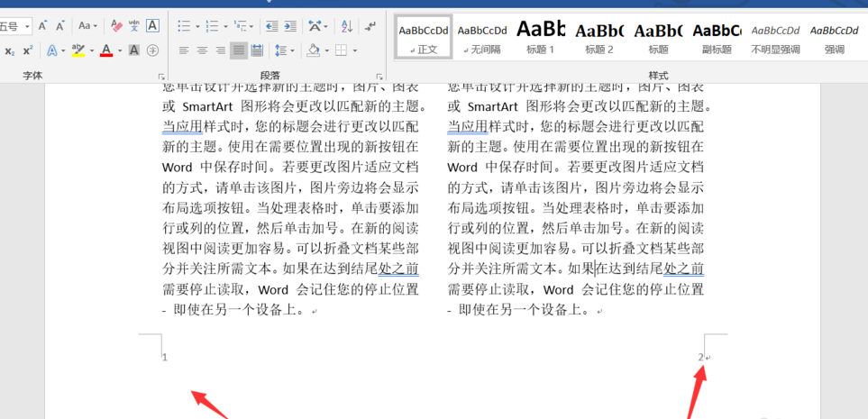868x419 pixels.
Task: Toggle show/hide paragraph marks
Action: (370, 25)
